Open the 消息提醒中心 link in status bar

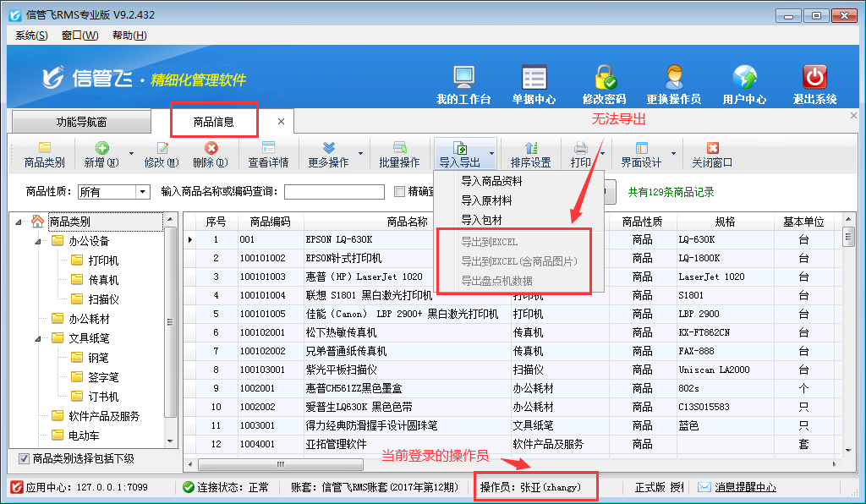click(x=745, y=487)
